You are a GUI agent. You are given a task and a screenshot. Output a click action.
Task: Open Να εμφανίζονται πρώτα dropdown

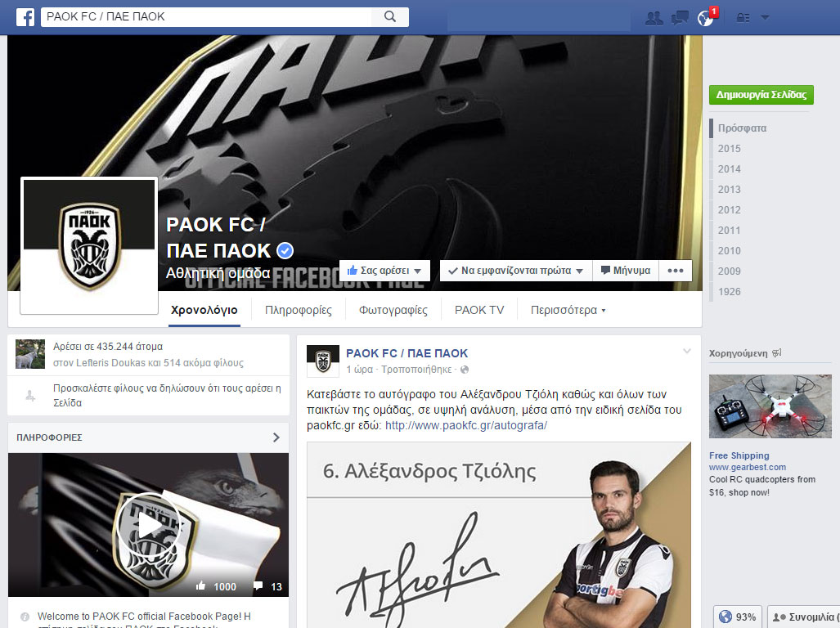pyautogui.click(x=516, y=271)
